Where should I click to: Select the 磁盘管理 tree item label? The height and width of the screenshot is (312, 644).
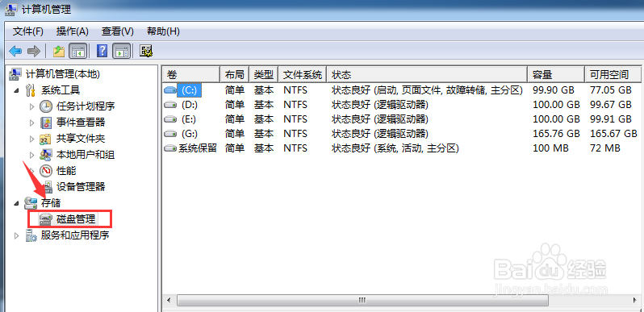point(76,219)
